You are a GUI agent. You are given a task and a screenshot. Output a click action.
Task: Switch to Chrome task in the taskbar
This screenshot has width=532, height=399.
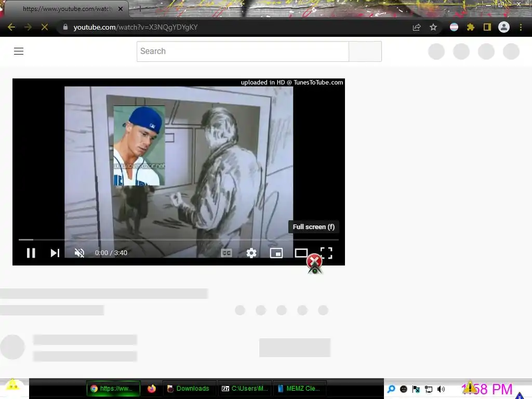coord(113,389)
